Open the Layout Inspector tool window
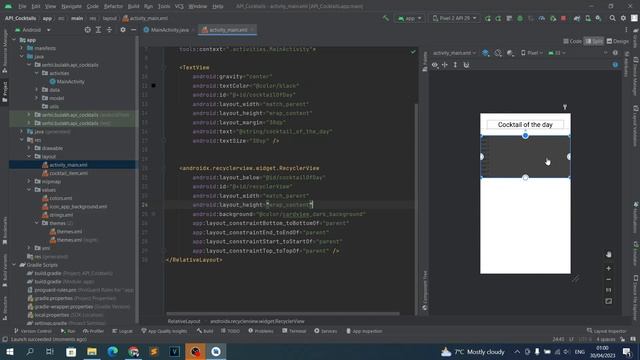The image size is (640, 360). point(607,331)
